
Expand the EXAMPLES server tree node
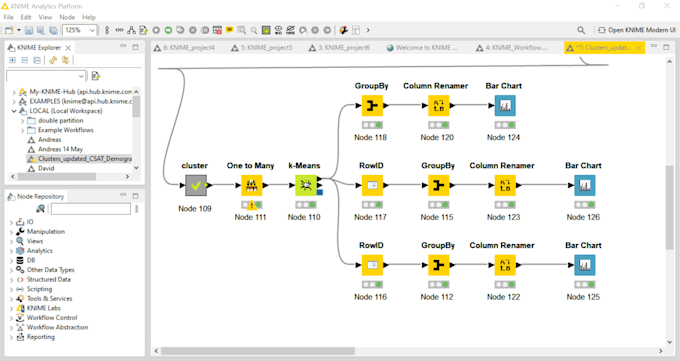(x=14, y=102)
